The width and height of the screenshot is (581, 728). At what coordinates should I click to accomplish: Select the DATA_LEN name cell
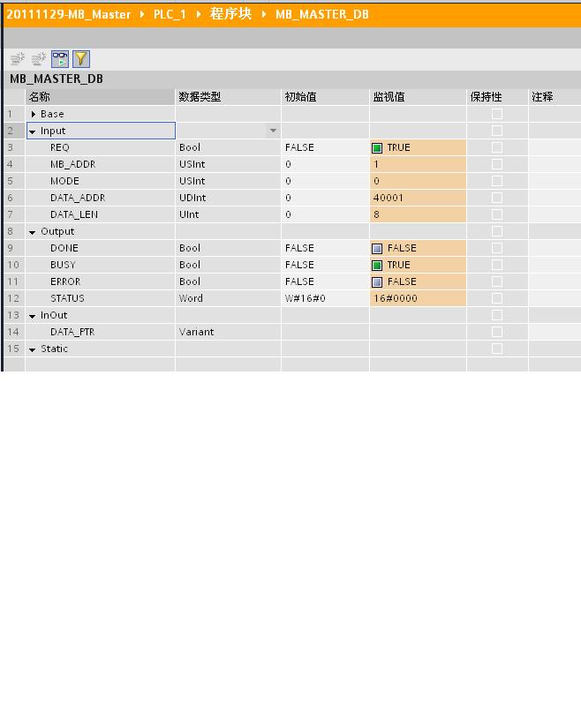point(100,214)
